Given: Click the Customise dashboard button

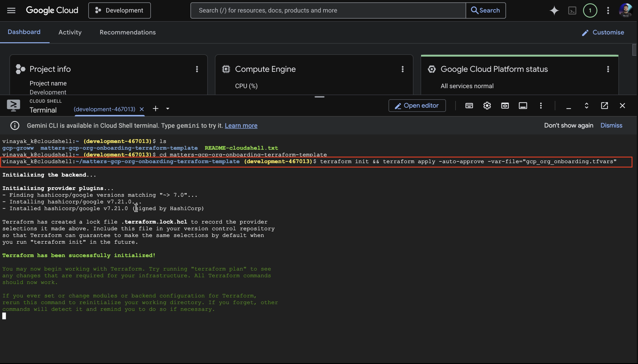Looking at the screenshot, I should (x=603, y=32).
